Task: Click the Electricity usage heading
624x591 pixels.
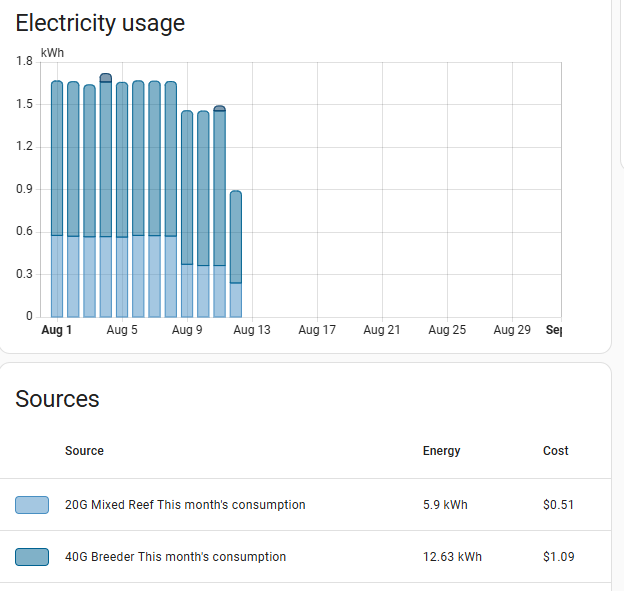Action: point(100,23)
